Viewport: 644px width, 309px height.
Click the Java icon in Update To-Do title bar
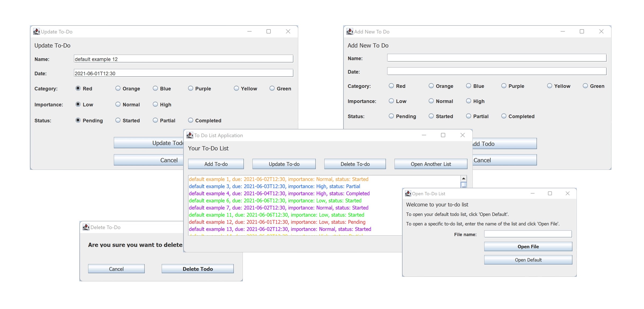pos(36,31)
